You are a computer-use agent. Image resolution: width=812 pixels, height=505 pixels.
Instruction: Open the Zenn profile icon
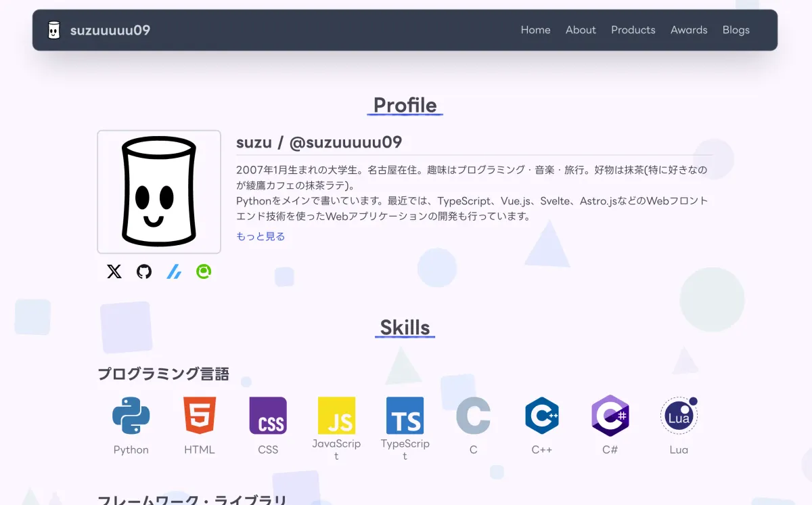[173, 271]
